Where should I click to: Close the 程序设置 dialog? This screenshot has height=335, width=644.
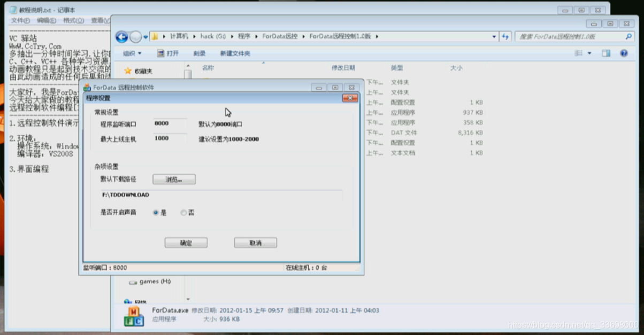pyautogui.click(x=350, y=98)
